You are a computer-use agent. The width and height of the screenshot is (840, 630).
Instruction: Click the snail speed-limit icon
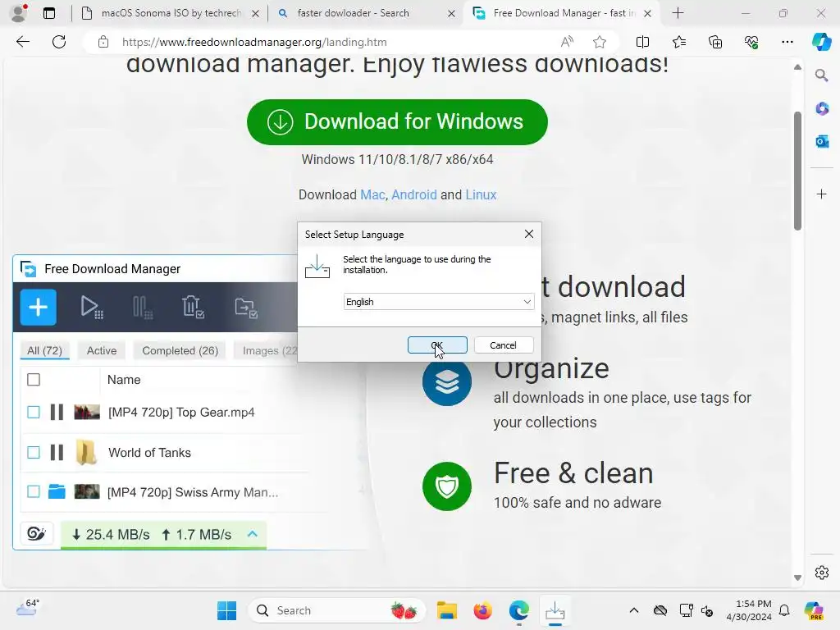coord(36,533)
